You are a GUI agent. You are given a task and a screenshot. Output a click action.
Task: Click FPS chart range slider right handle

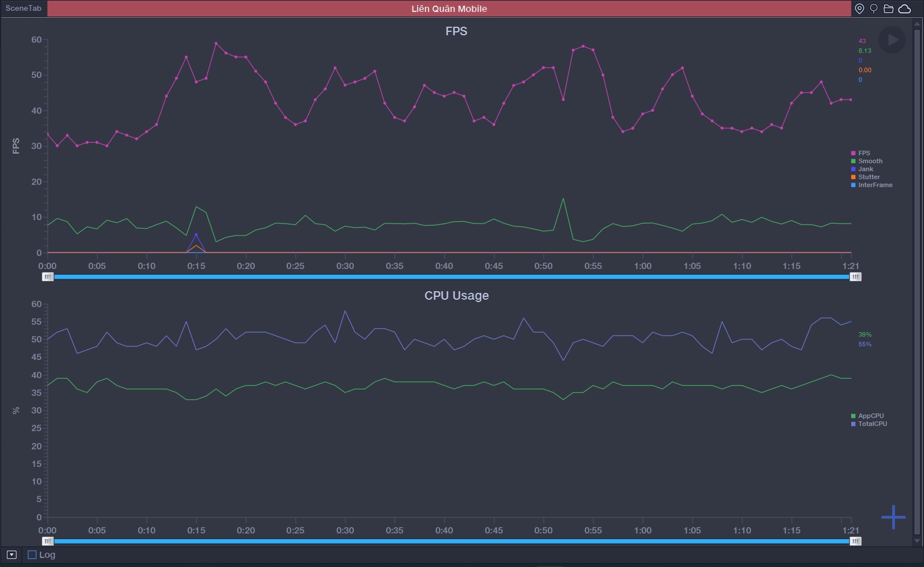tap(855, 277)
